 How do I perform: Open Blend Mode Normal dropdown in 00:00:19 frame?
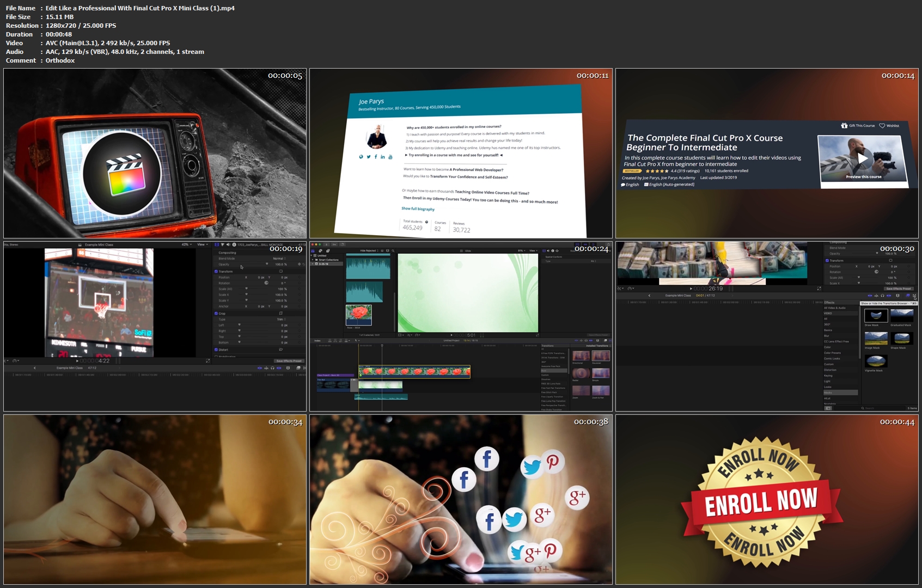[279, 259]
